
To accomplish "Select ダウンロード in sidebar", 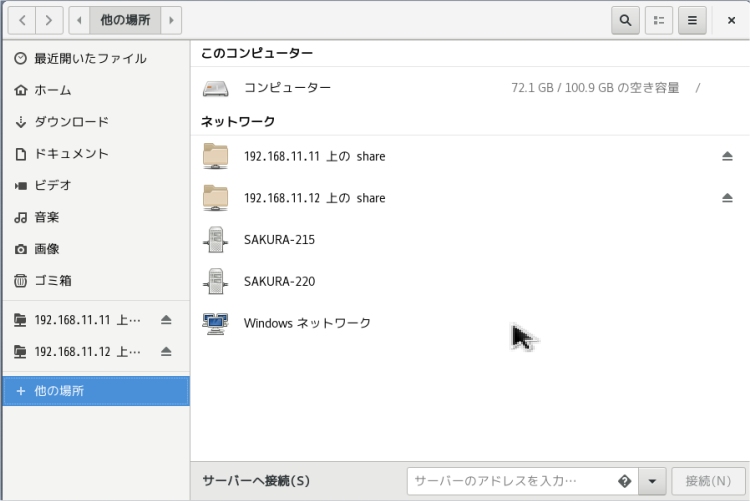I will (x=71, y=122).
